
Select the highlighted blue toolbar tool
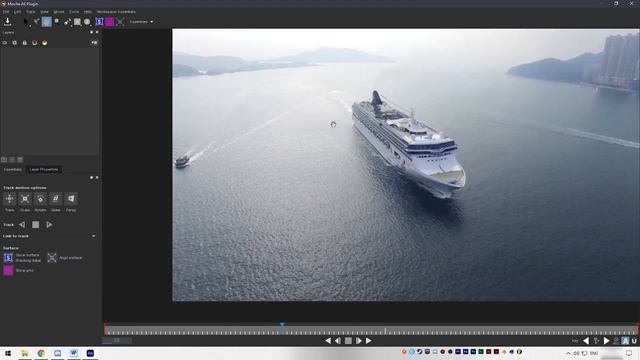tap(47, 22)
